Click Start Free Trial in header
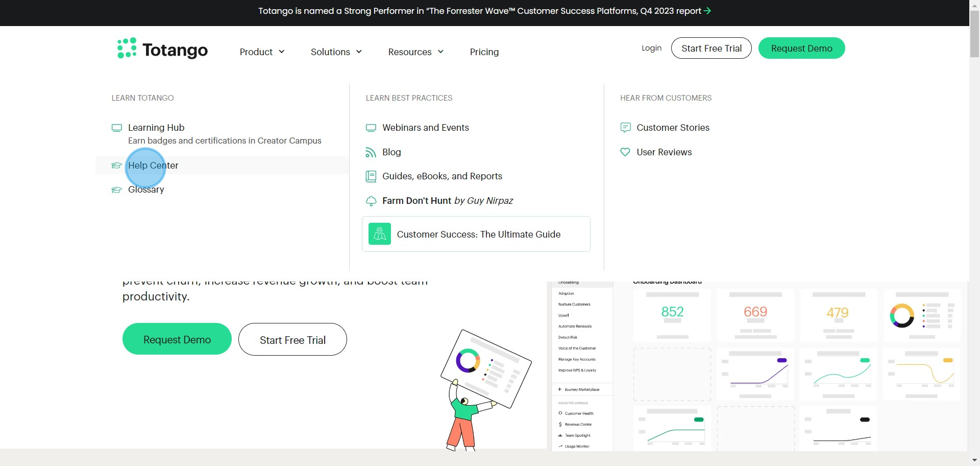980x466 pixels. click(712, 48)
